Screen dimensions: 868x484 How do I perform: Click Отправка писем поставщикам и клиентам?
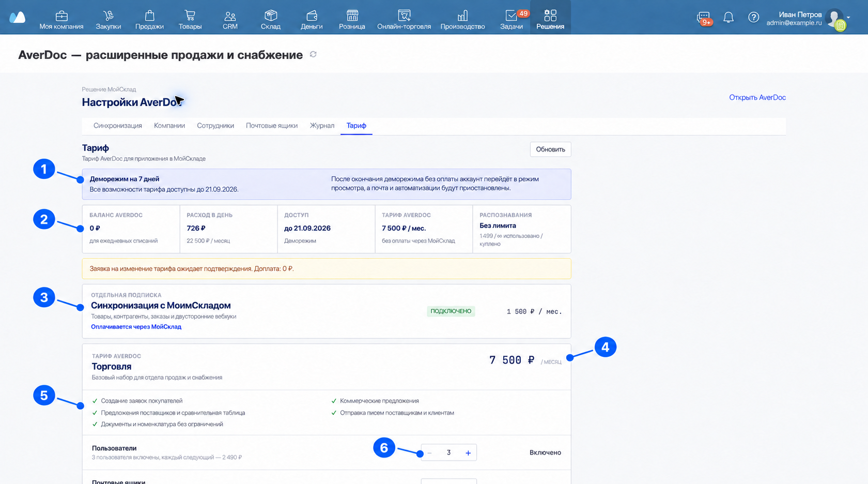tap(397, 413)
